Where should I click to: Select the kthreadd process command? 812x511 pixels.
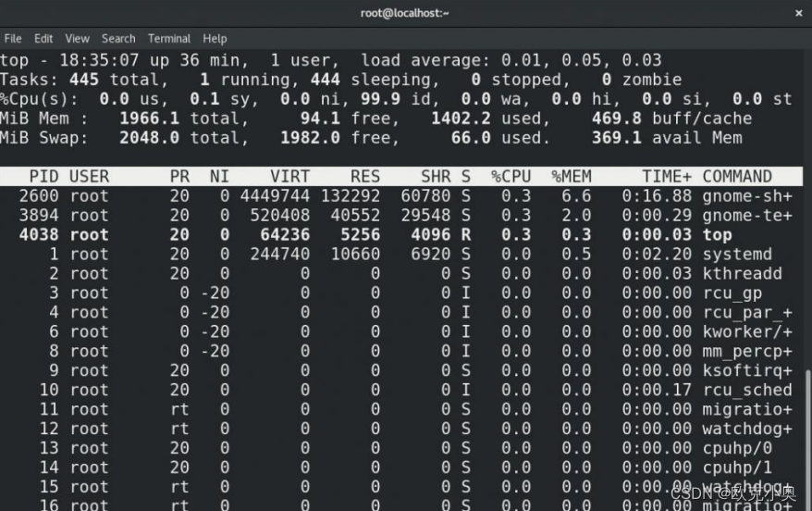[742, 274]
